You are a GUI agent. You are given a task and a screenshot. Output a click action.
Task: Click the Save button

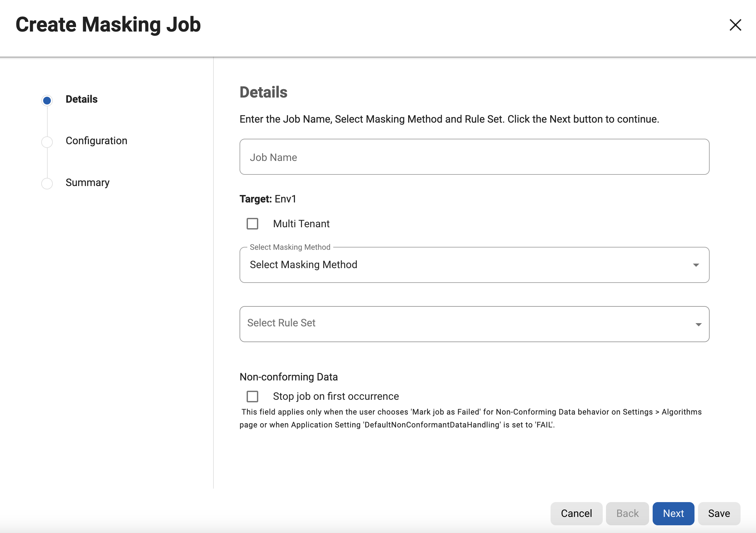pyautogui.click(x=719, y=513)
